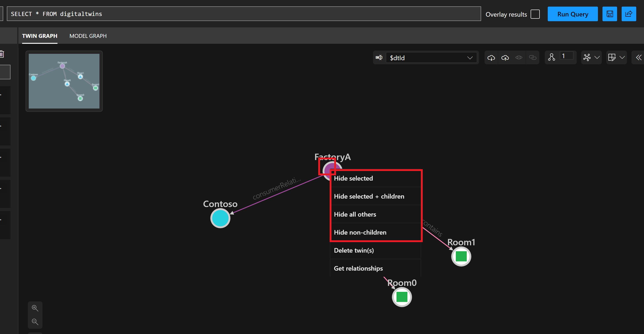
Task: Switch to the MODEL GRAPH tab
Action: point(88,36)
